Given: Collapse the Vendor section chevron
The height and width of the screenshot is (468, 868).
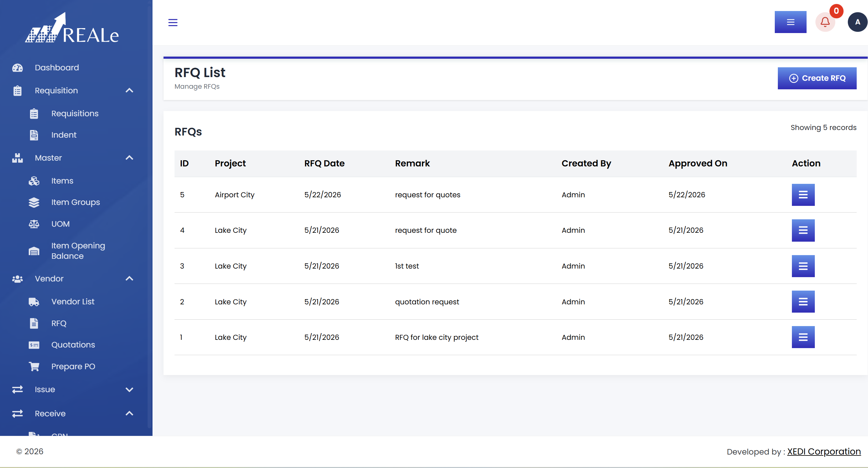Looking at the screenshot, I should [x=129, y=279].
